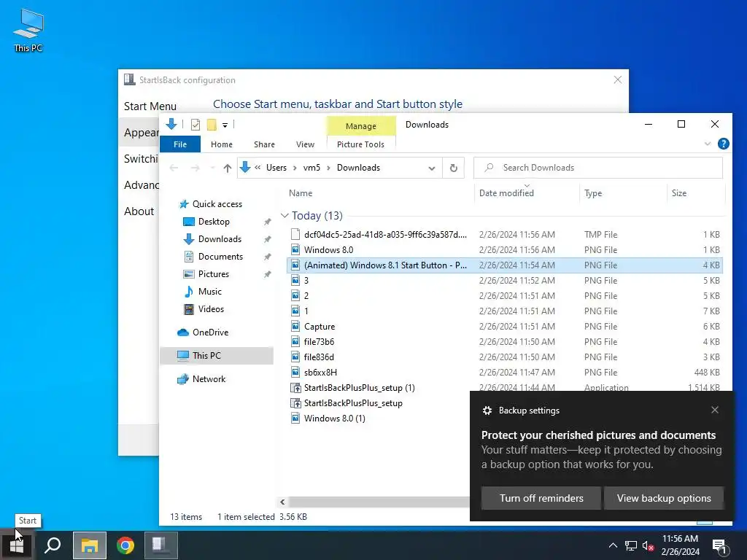Open the address bar history dropdown
Viewport: 747px width, 560px height.
click(432, 168)
